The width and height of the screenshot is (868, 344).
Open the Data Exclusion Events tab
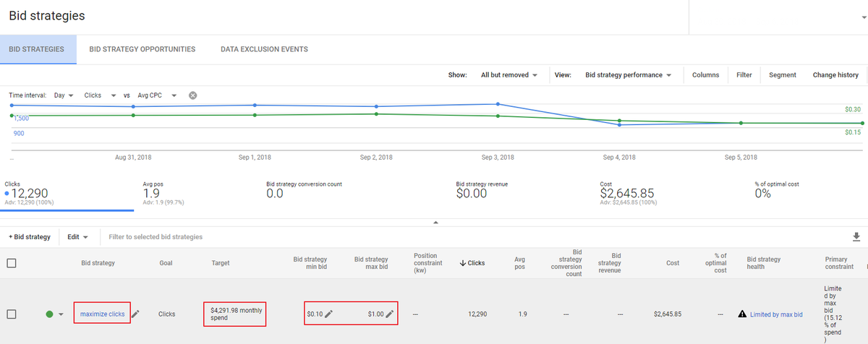click(264, 49)
